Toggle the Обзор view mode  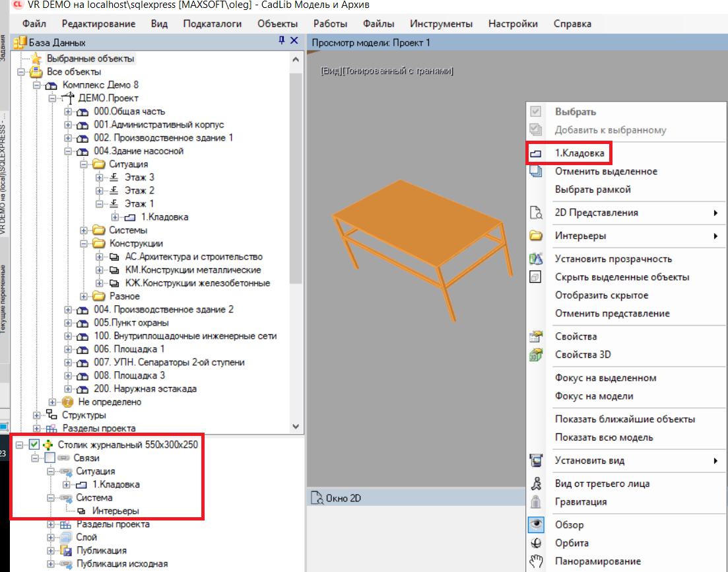(x=536, y=525)
